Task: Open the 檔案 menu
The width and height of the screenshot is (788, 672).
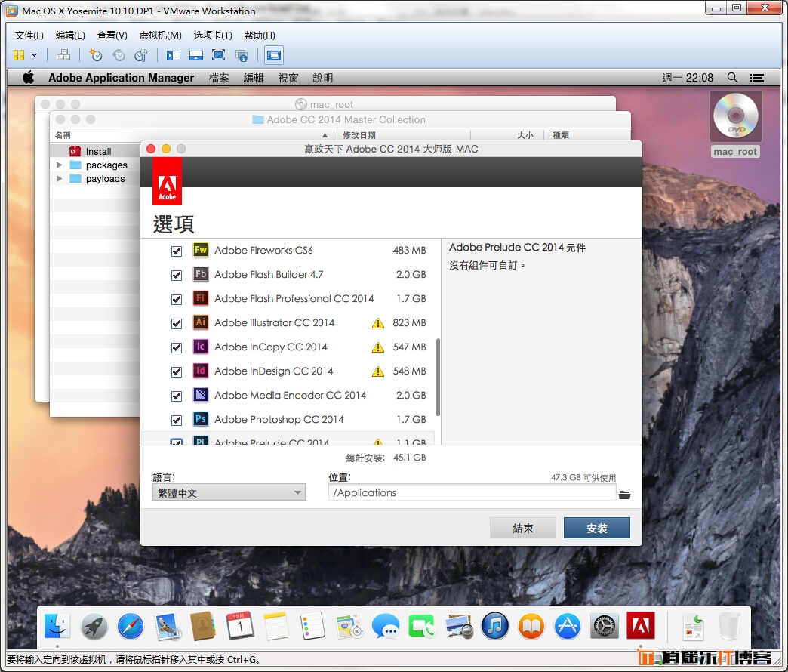Action: tap(219, 78)
